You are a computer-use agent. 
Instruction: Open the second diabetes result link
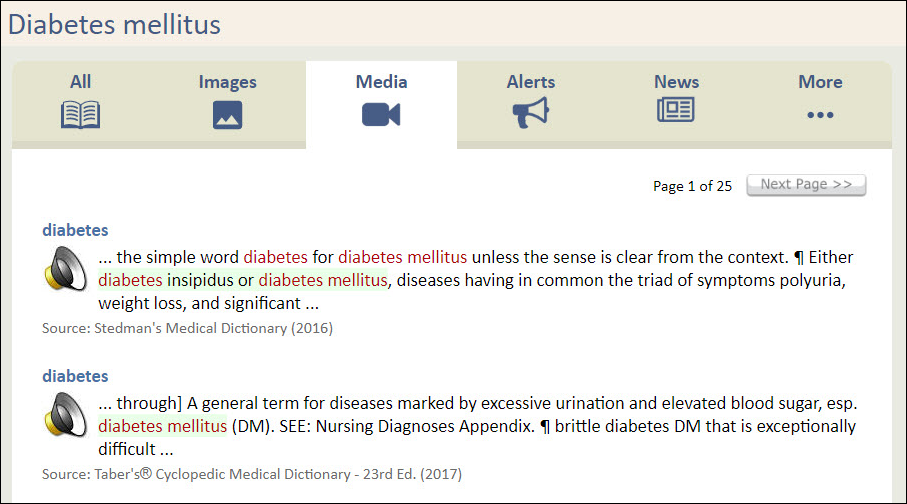pos(75,376)
